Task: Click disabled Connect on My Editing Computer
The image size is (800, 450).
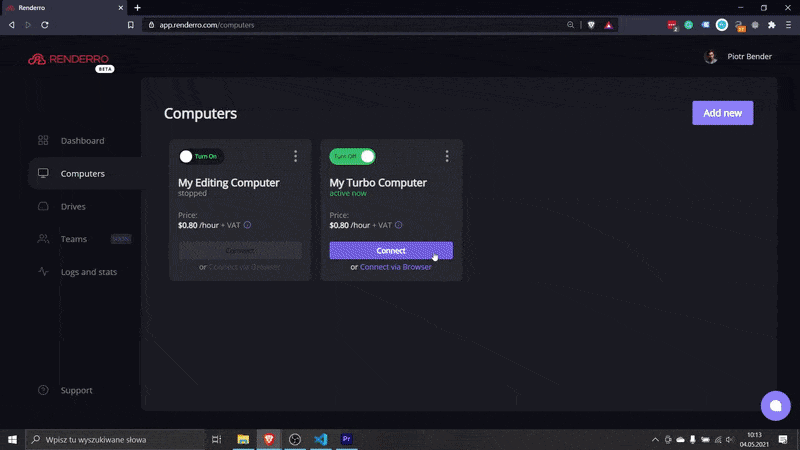Action: point(240,251)
